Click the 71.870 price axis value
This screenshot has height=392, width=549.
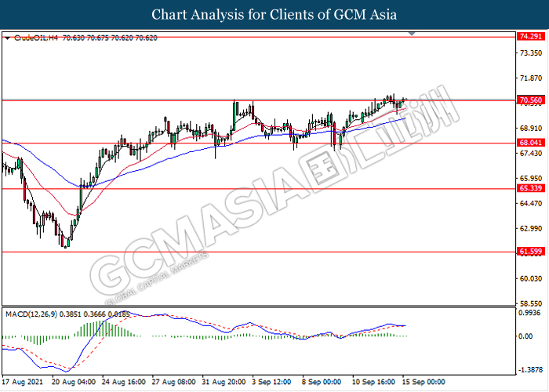tap(531, 78)
